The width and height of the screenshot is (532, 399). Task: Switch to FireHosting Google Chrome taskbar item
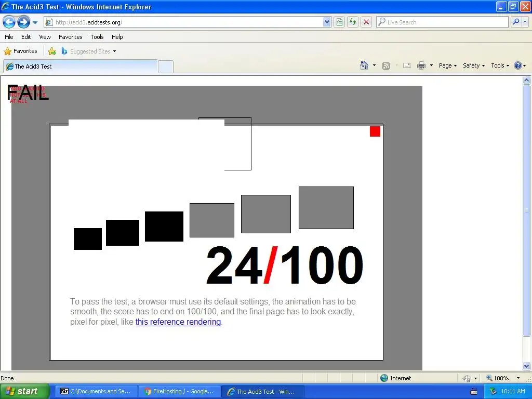pos(179,392)
